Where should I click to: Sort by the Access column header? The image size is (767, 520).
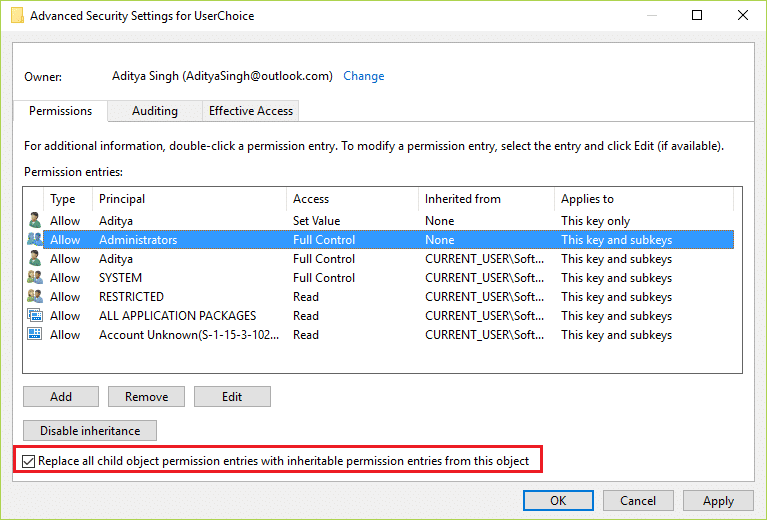(x=352, y=199)
